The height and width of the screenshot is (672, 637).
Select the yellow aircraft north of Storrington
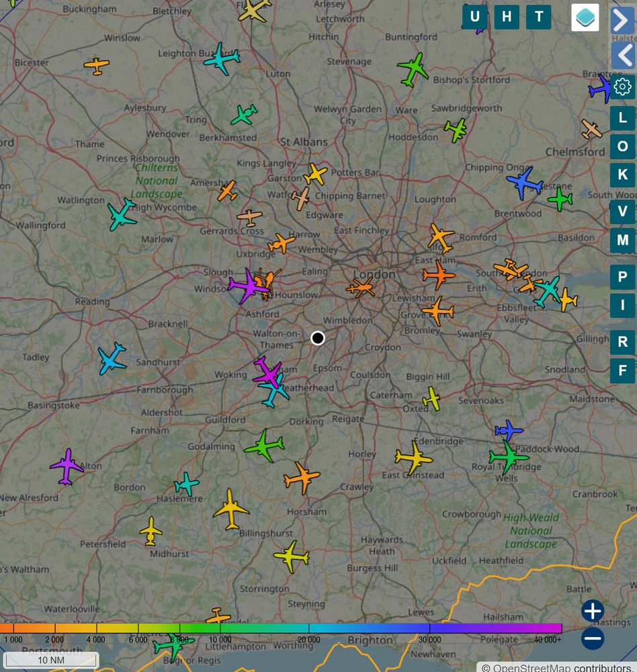tap(292, 556)
